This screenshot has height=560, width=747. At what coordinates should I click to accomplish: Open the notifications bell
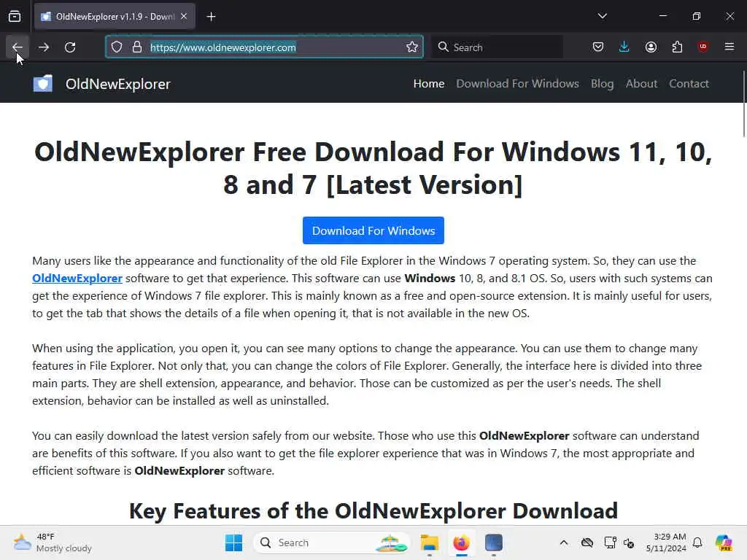697,542
